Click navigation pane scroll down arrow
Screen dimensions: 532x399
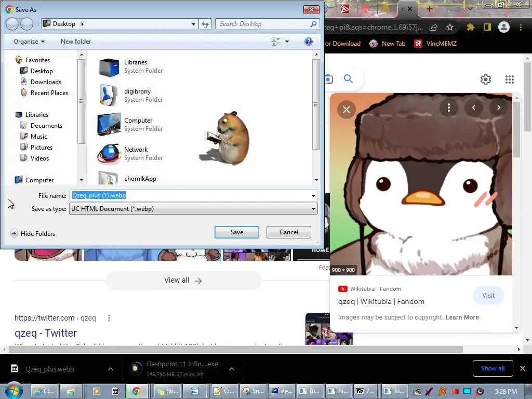click(x=82, y=180)
